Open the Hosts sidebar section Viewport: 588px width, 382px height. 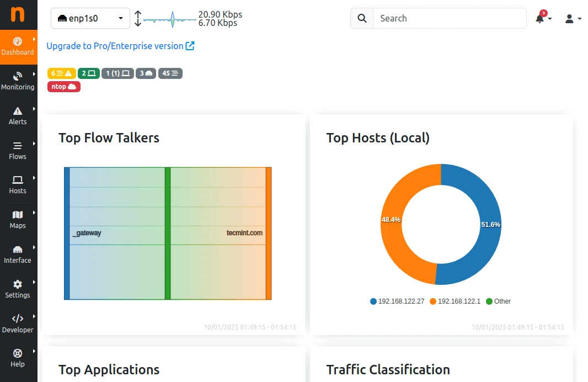click(x=18, y=185)
